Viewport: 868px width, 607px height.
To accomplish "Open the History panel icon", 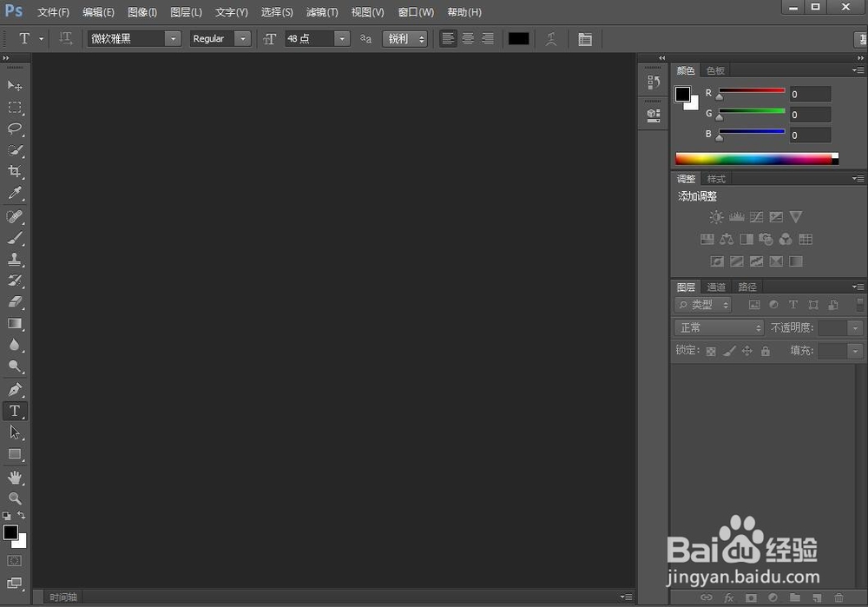I will click(x=654, y=82).
